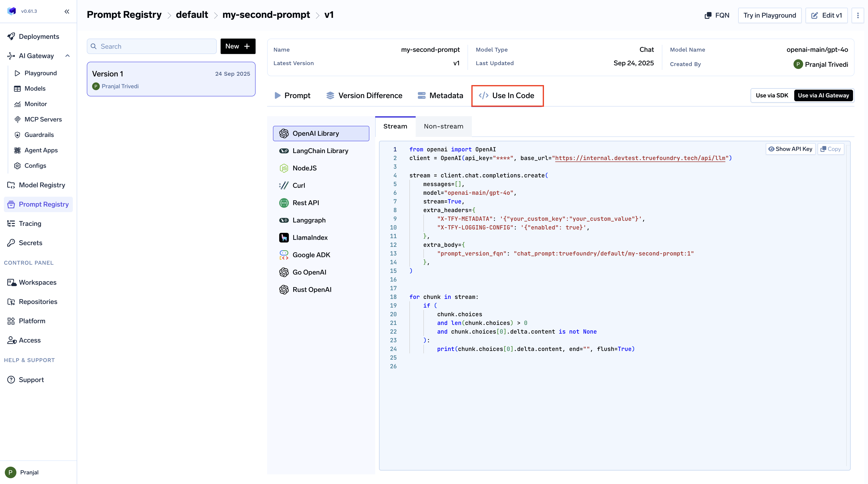Select Google ADK code option
This screenshot has height=484, width=868.
pos(311,255)
